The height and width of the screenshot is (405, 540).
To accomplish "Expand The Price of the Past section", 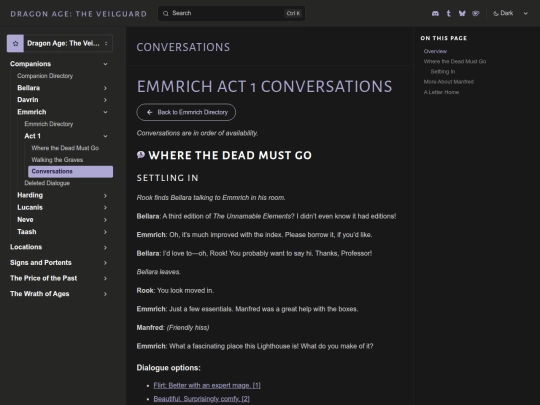I will click(59, 278).
